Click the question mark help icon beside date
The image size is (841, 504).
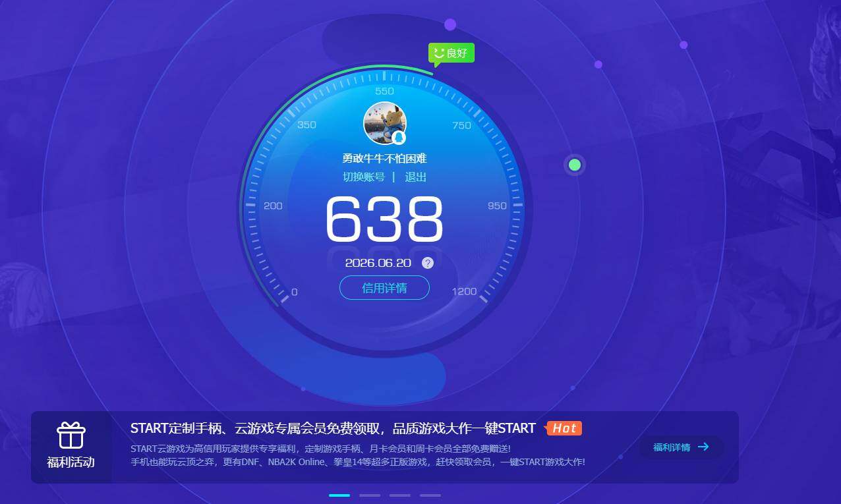tap(428, 263)
